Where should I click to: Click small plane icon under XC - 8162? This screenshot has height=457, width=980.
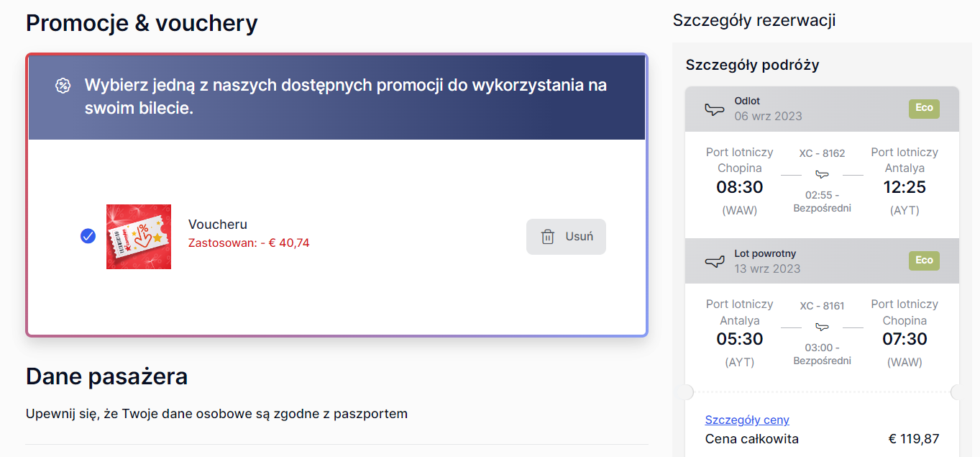pyautogui.click(x=822, y=175)
